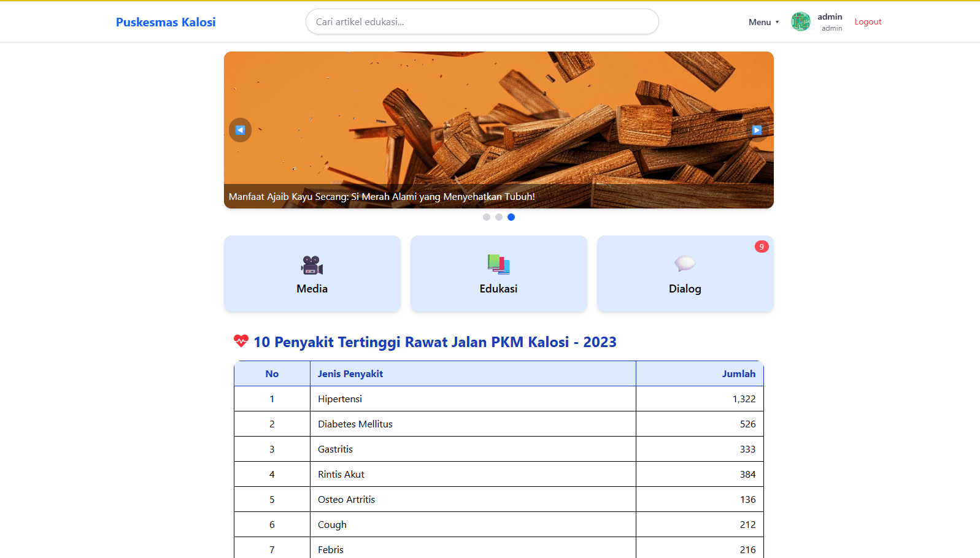
Task: Click the red notification badge 9
Action: click(x=762, y=247)
